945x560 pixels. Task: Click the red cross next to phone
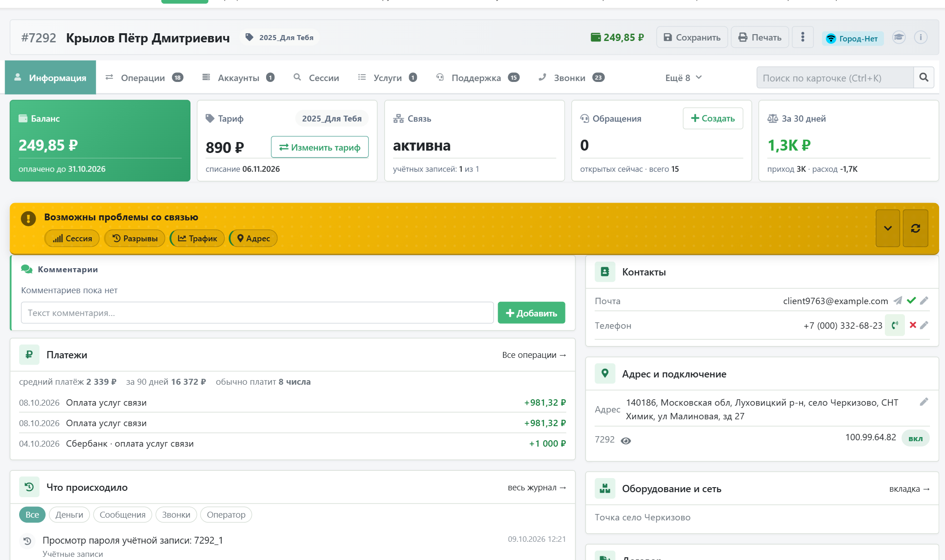click(913, 325)
